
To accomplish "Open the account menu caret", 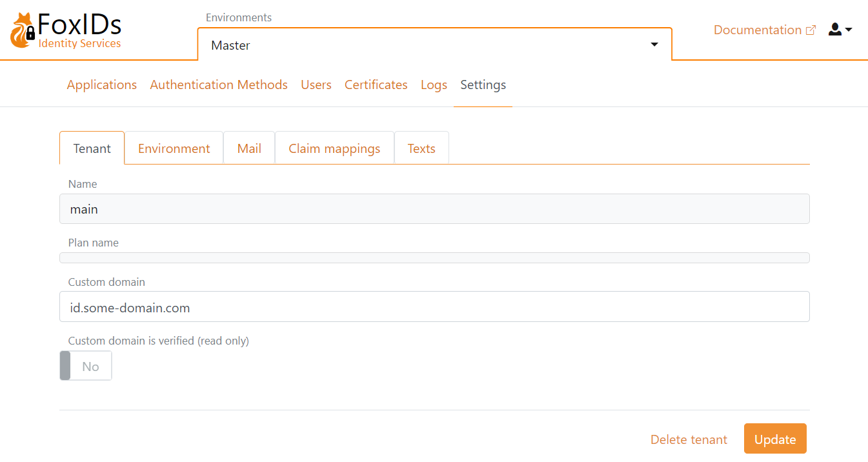I will (847, 31).
